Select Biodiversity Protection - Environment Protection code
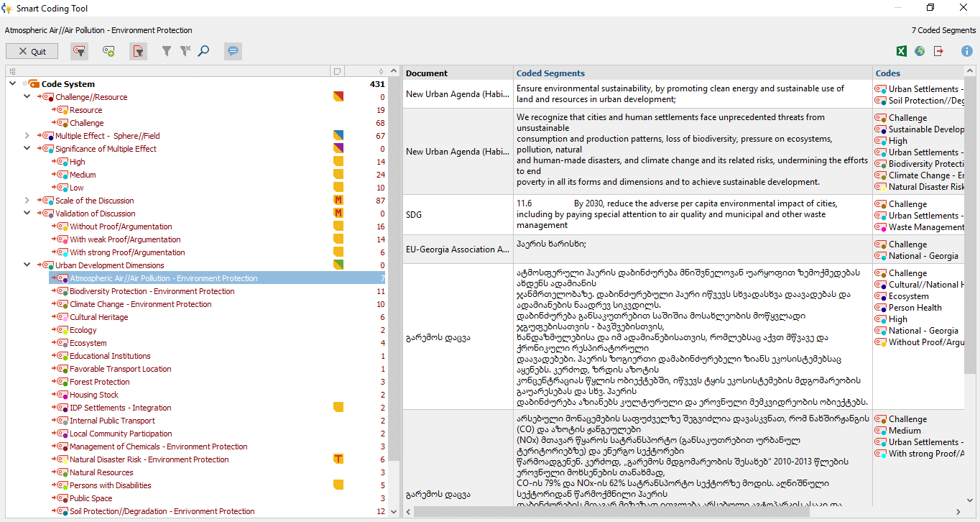Screen dimensions: 980x522 (152, 291)
